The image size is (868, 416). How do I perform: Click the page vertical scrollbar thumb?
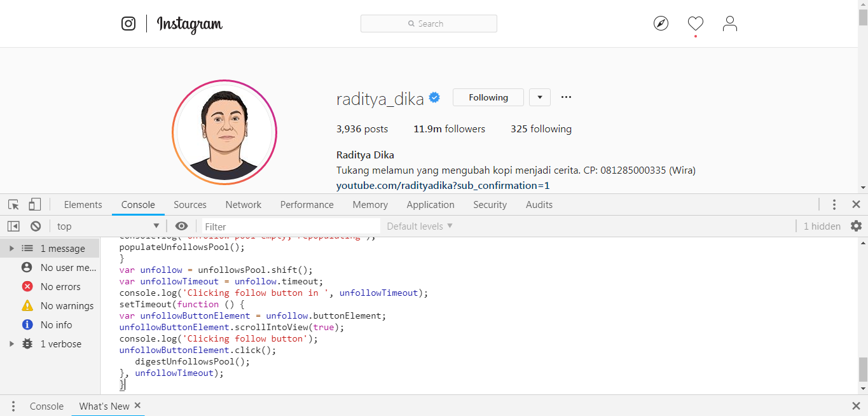click(x=863, y=16)
